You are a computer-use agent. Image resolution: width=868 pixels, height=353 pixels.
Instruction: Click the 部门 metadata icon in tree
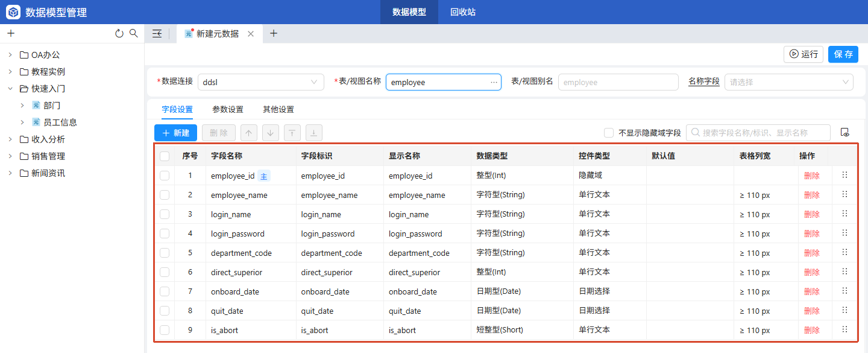(36, 106)
